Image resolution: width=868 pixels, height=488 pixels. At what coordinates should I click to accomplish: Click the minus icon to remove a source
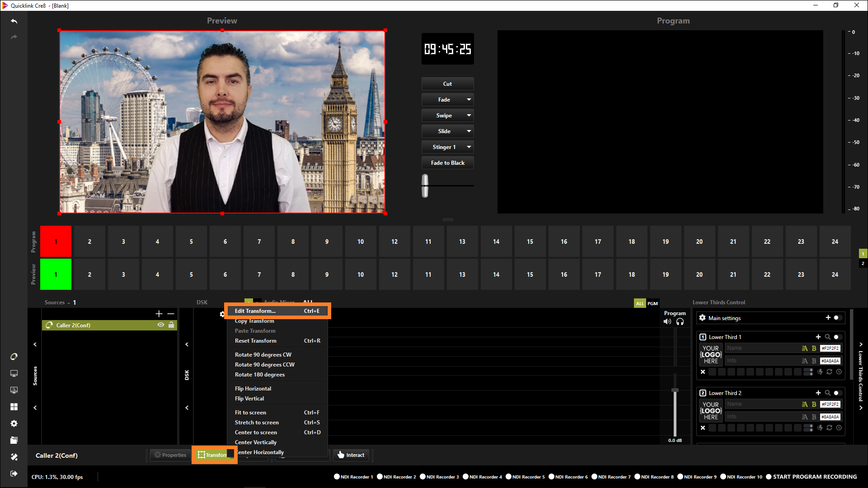click(171, 314)
